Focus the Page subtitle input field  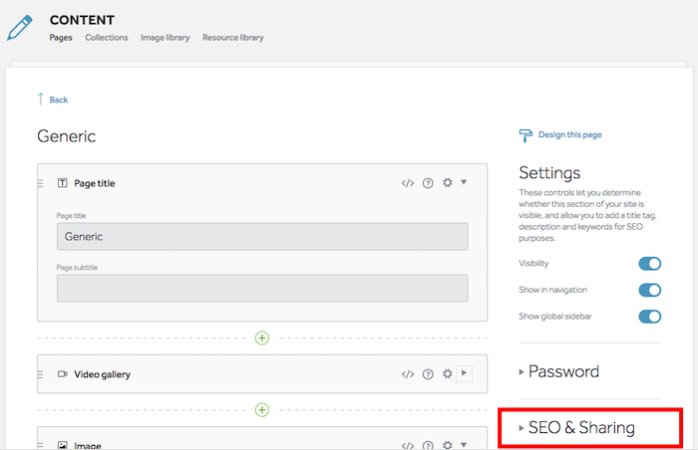point(262,288)
